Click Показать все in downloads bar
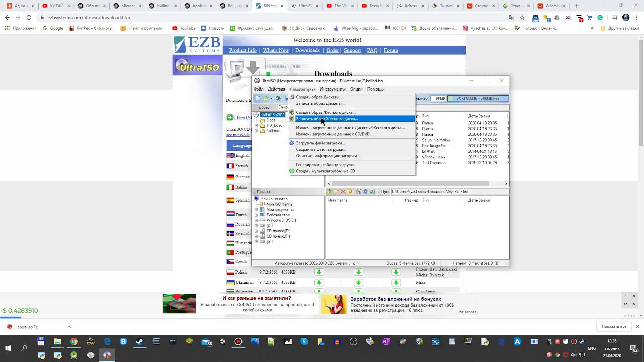 (614, 326)
